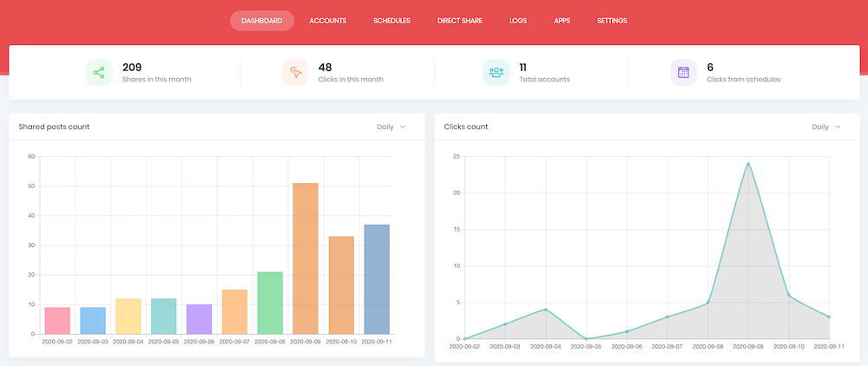Open the Direct Share tab
The height and width of the screenshot is (366, 868).
coord(459,21)
